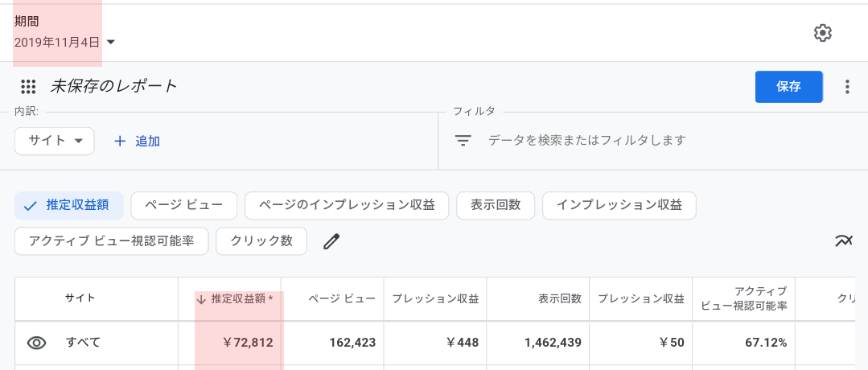Click the plus icon beside 追加

[x=120, y=142]
